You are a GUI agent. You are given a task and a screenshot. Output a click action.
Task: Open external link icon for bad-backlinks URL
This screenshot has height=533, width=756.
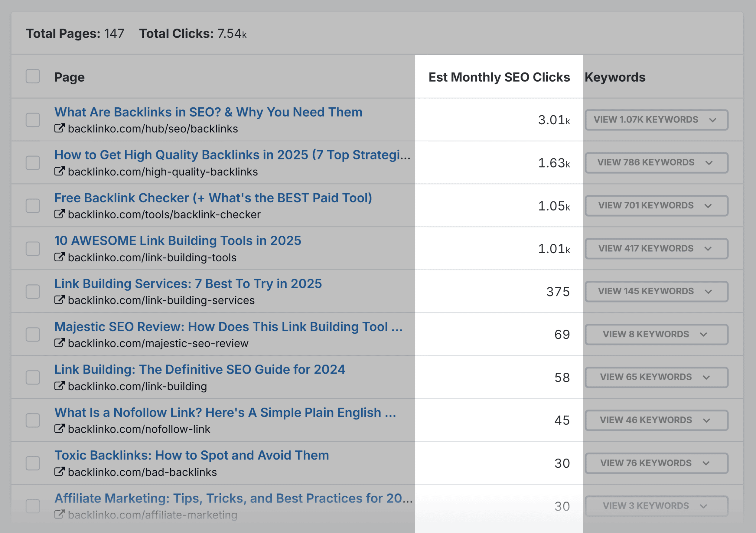60,472
